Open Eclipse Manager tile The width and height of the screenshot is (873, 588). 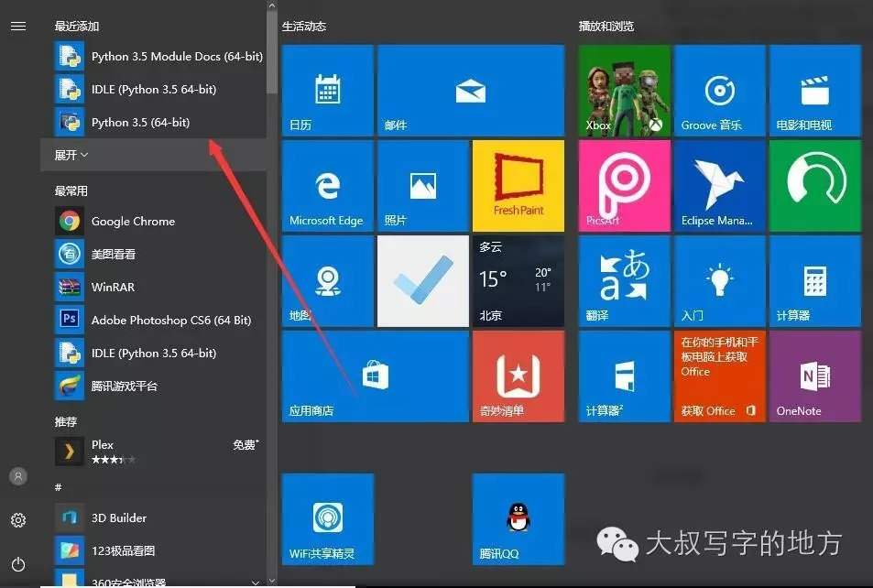(x=720, y=186)
